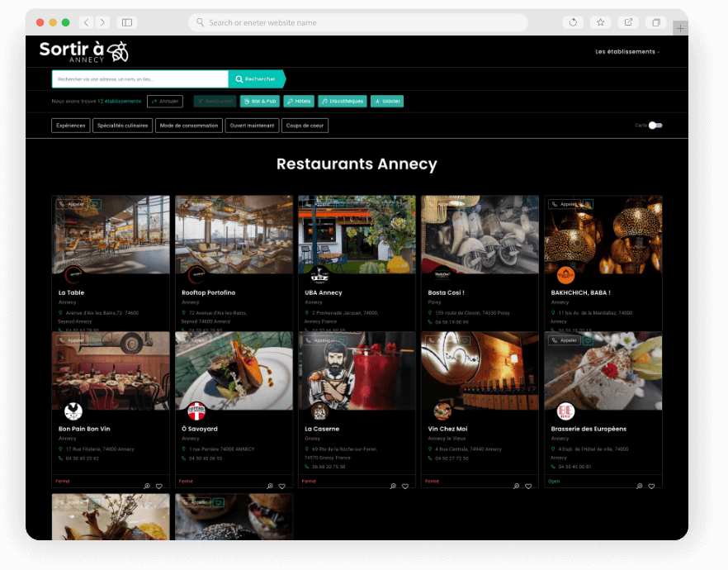
Task: Click heart badge on Brasserie des Européens photo
Action: pos(588,340)
